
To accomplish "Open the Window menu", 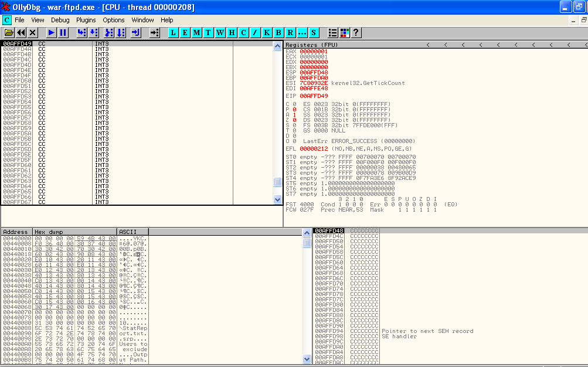I will (x=142, y=20).
